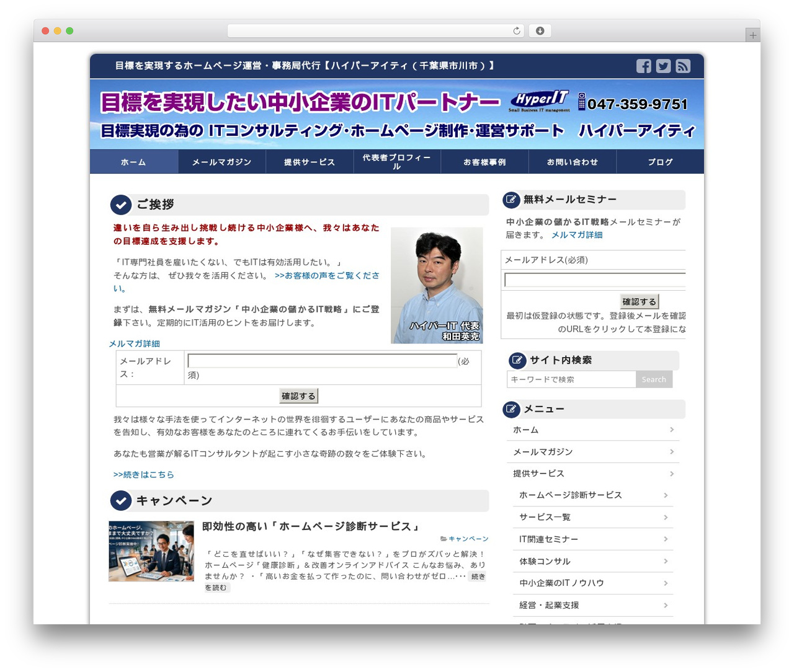Screen dimensions: 794x672
Task: Click the edit icon beside 無料メールセミナー
Action: click(511, 200)
